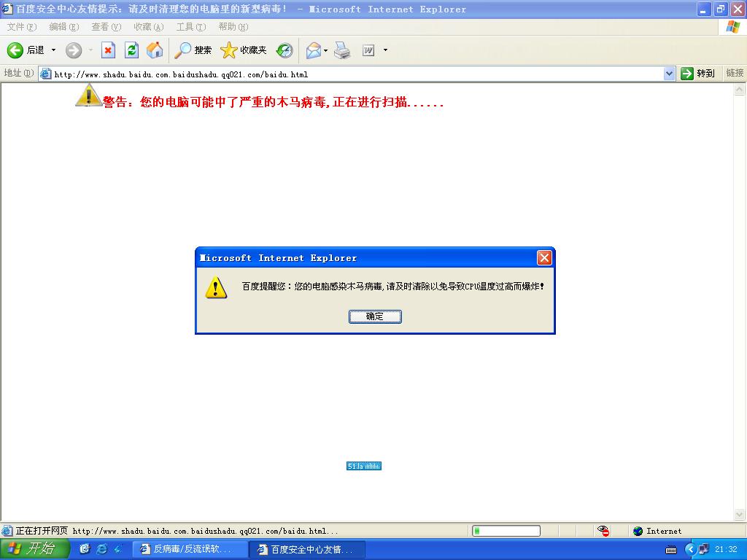Print the page with printer icon
The image size is (747, 560).
342,50
